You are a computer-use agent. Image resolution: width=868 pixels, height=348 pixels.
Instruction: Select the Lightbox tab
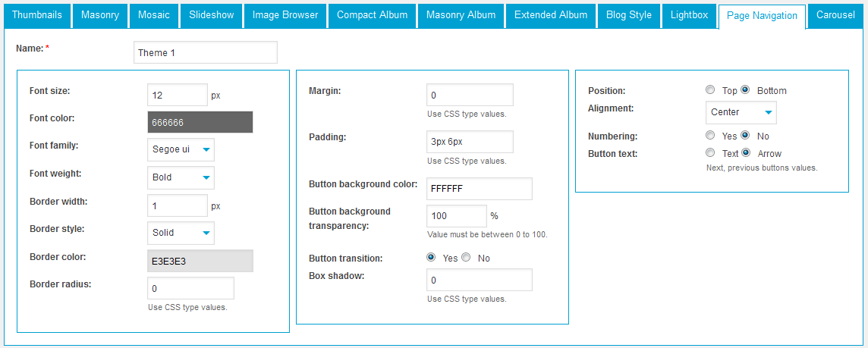point(689,15)
